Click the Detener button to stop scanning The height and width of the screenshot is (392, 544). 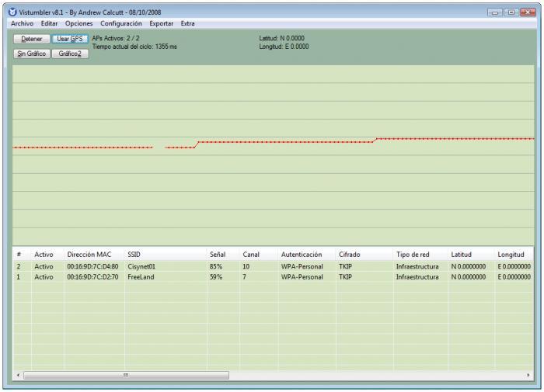[32, 39]
